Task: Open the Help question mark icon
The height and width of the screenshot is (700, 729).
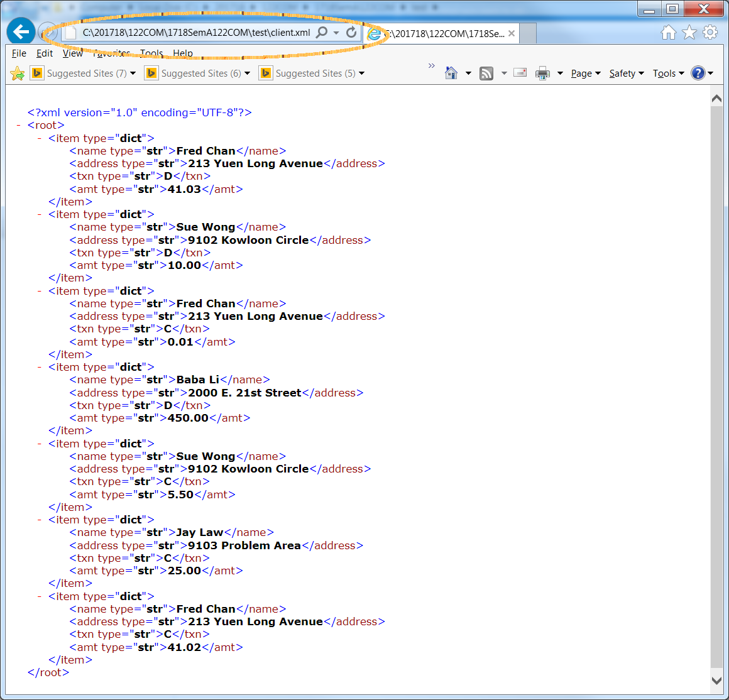Action: pos(698,73)
